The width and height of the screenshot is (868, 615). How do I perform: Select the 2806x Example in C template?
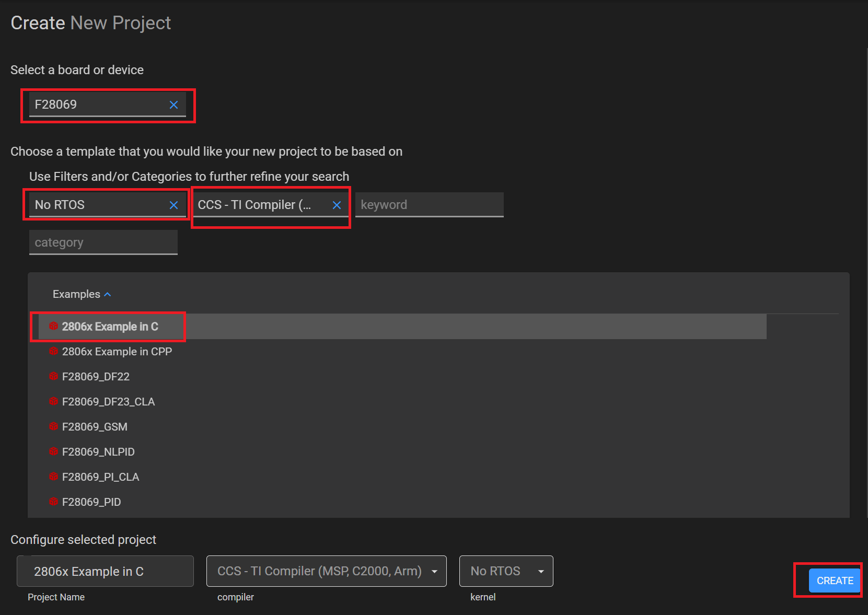pyautogui.click(x=402, y=327)
